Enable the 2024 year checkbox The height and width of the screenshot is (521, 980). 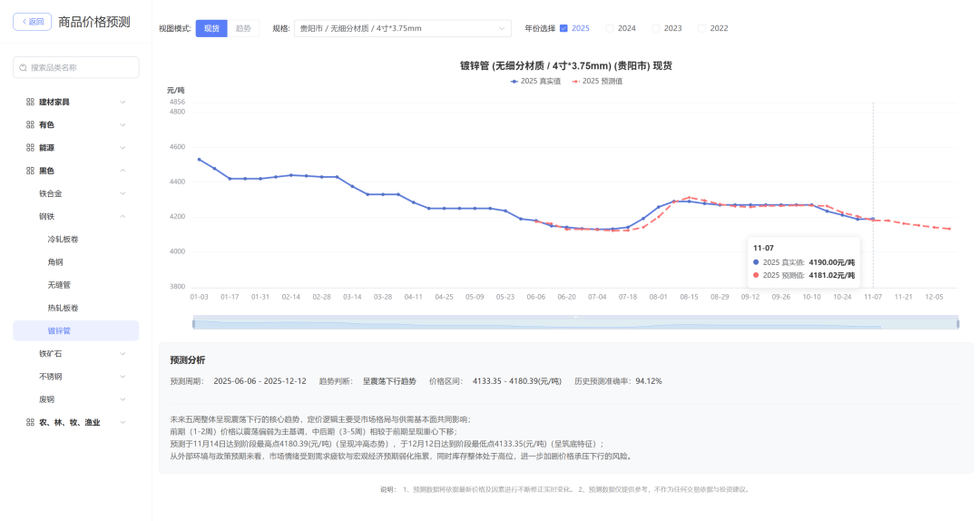(x=610, y=28)
